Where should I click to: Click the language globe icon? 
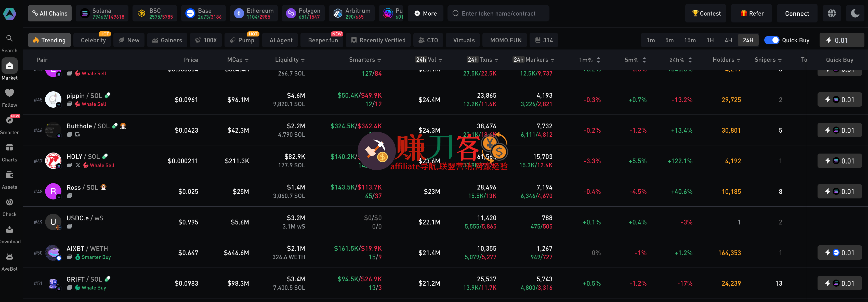832,14
